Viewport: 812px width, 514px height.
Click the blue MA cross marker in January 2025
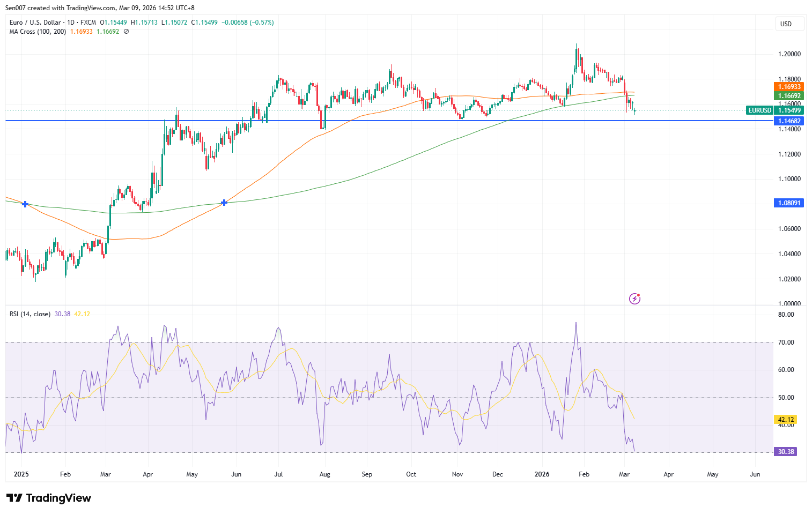pos(25,204)
